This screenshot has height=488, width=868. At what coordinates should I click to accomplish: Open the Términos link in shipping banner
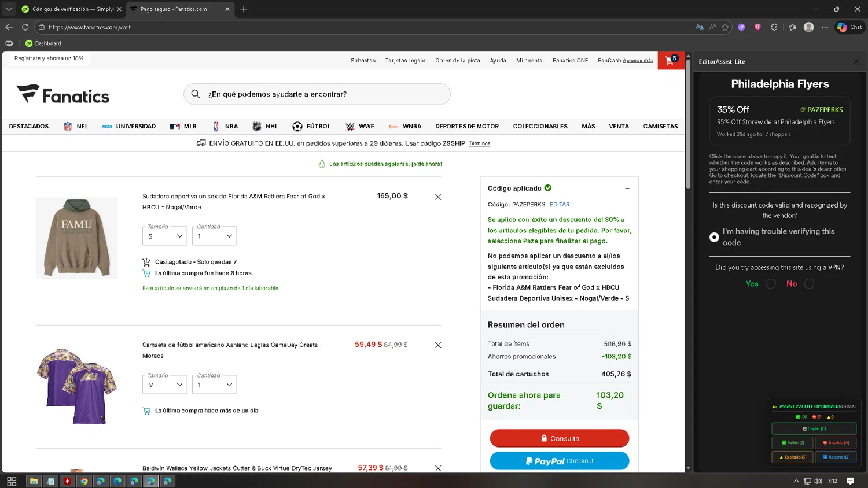point(479,143)
